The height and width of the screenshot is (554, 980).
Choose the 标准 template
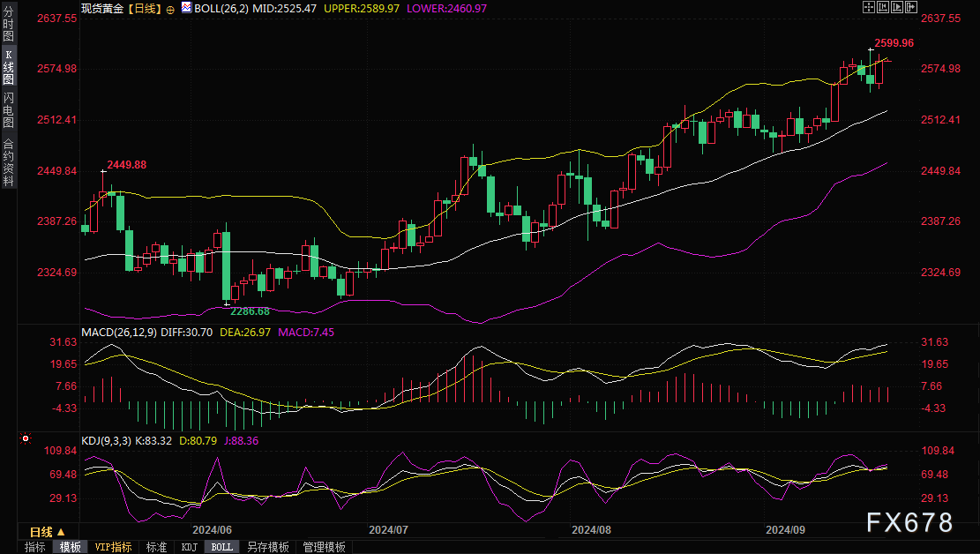pyautogui.click(x=156, y=547)
